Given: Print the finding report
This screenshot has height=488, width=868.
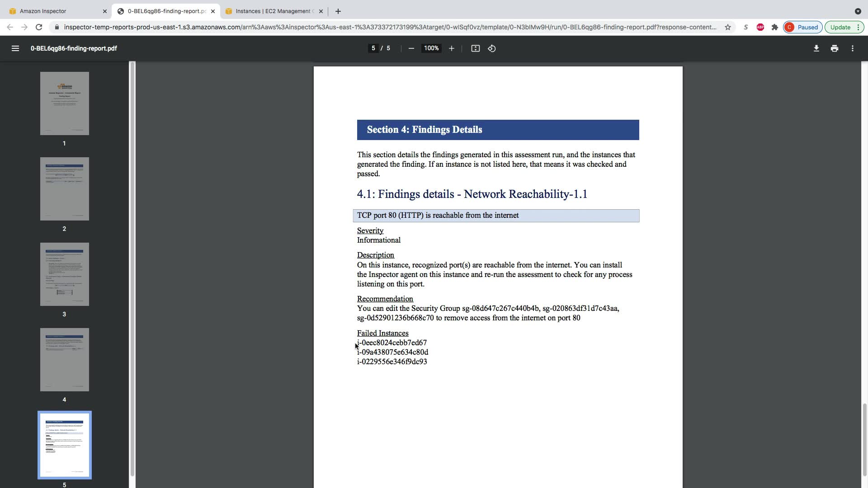Looking at the screenshot, I should tap(834, 48).
